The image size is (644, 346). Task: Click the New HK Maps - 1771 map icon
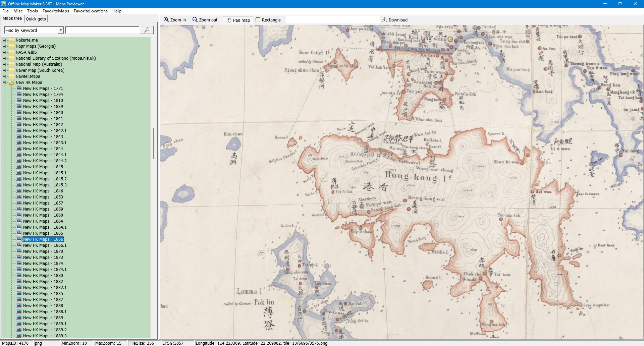(19, 89)
